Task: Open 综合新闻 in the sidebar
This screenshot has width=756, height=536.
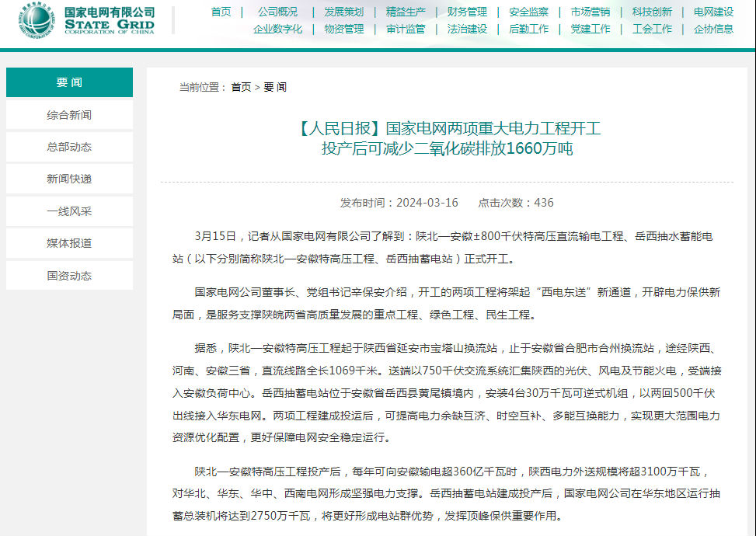Action: [x=69, y=115]
